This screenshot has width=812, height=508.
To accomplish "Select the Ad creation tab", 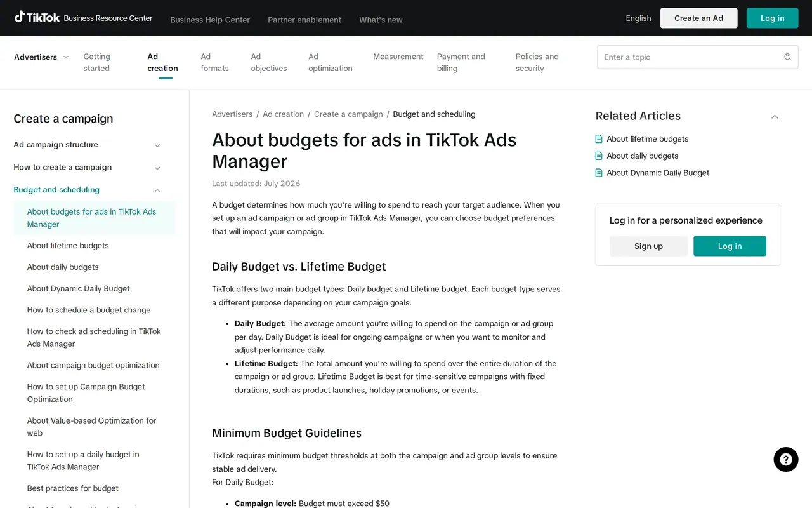I will coord(162,62).
